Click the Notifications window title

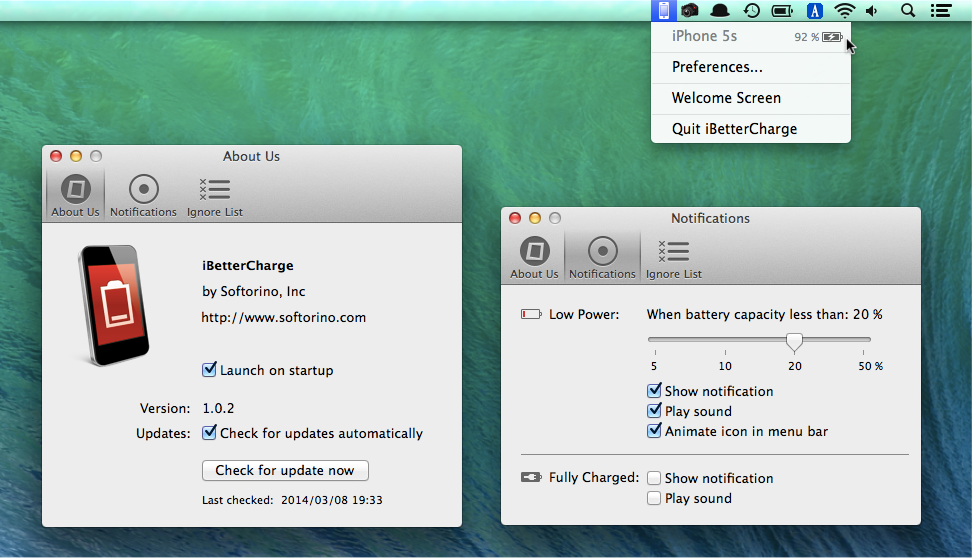[x=710, y=218]
